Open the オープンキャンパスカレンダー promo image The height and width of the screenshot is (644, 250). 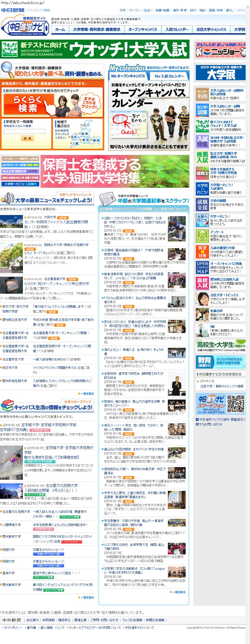tap(149, 115)
